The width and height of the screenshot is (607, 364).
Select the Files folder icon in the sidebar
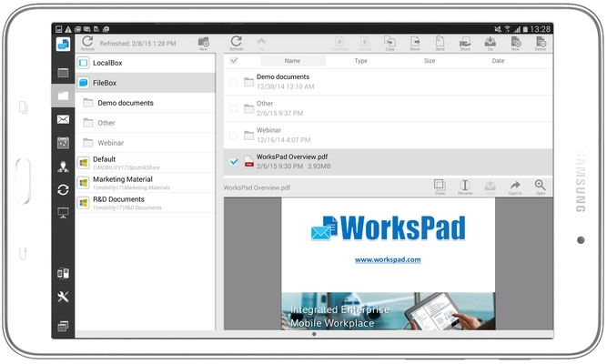pyautogui.click(x=63, y=96)
